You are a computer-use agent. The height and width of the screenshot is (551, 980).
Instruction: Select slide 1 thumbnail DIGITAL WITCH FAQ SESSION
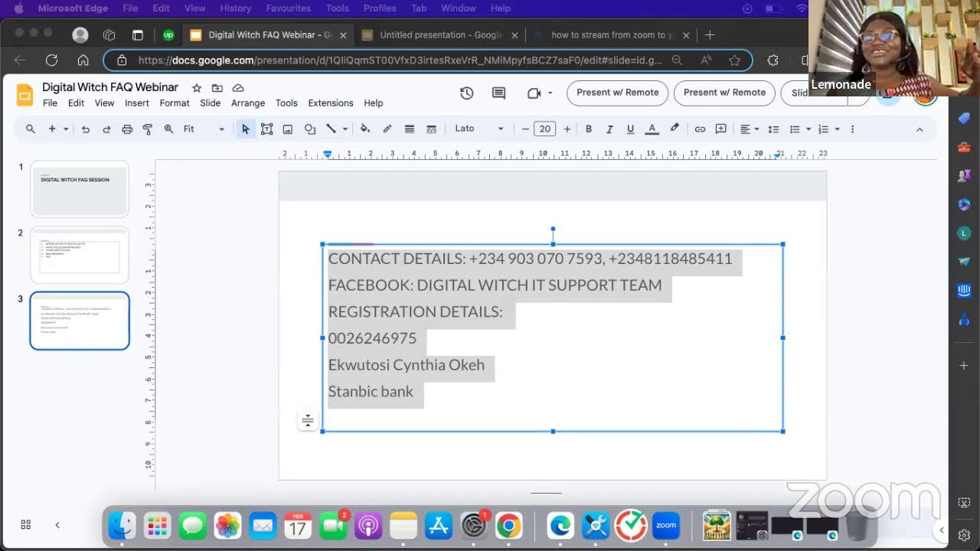(80, 189)
